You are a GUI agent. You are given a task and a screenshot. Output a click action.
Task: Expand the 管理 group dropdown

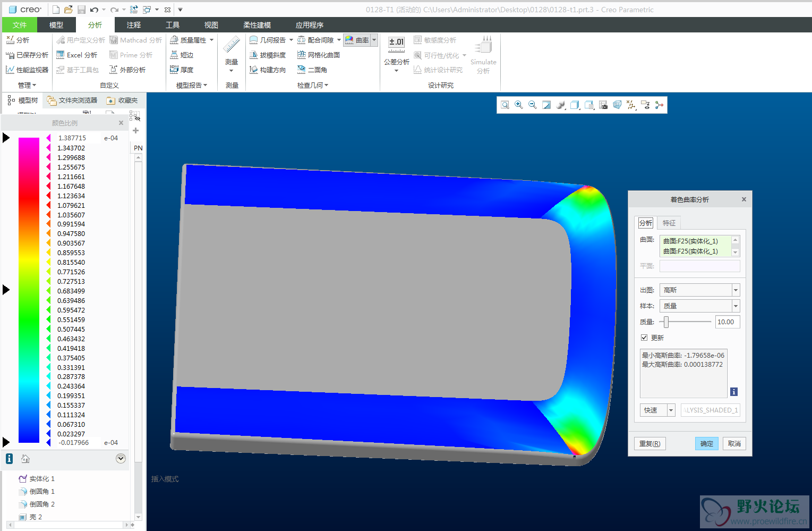27,85
